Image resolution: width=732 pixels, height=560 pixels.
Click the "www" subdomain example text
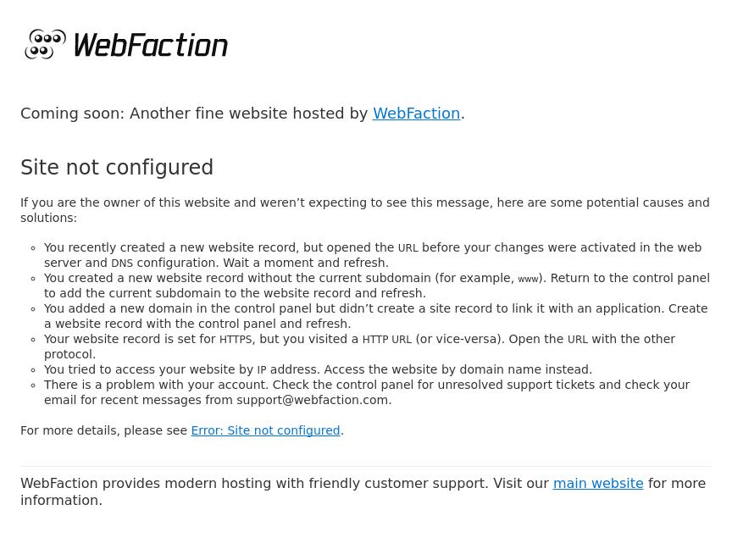point(528,279)
